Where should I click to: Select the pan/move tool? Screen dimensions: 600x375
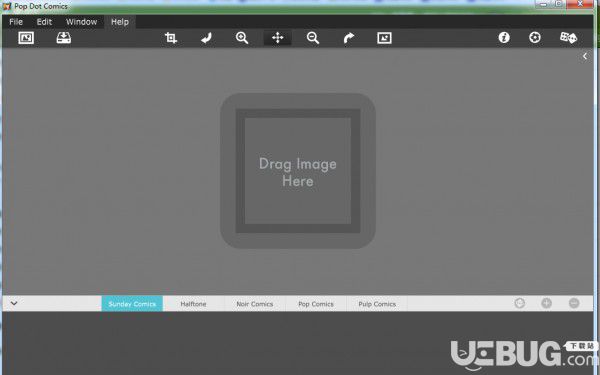point(277,38)
